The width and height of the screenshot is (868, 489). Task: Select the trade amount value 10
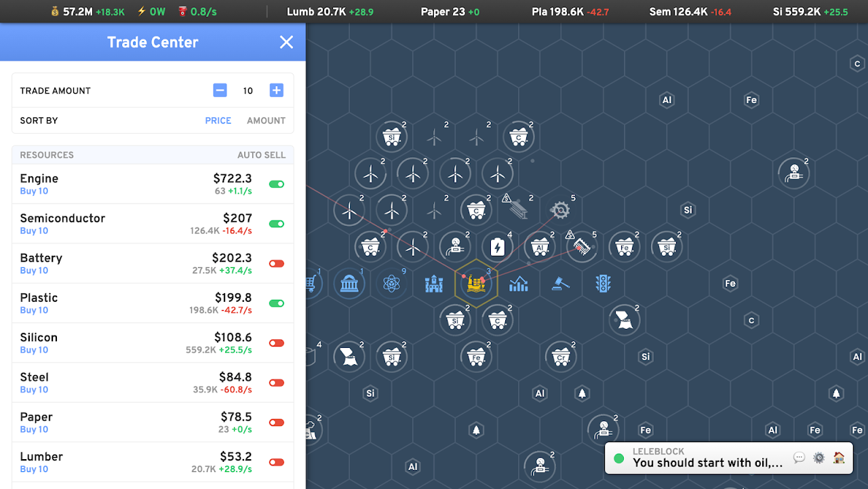[x=248, y=91]
